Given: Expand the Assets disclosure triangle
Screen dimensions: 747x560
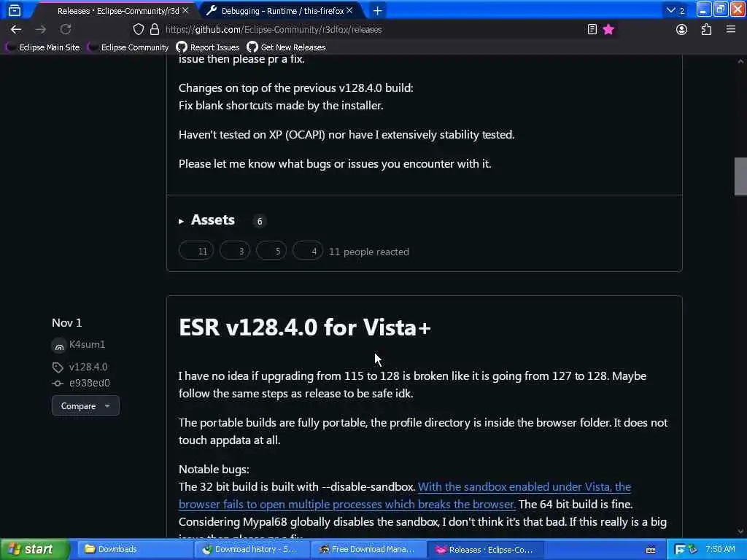Looking at the screenshot, I should [181, 222].
